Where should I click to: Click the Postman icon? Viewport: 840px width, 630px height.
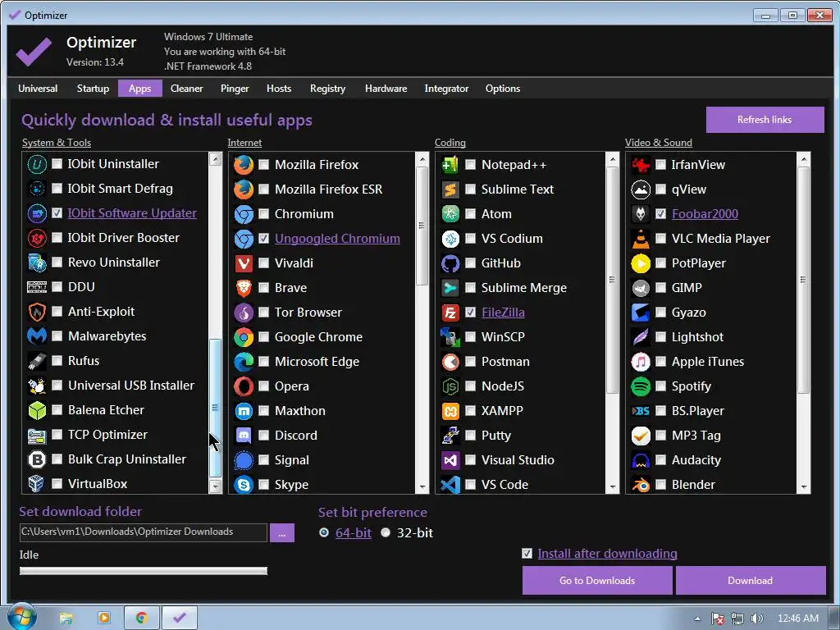(450, 362)
